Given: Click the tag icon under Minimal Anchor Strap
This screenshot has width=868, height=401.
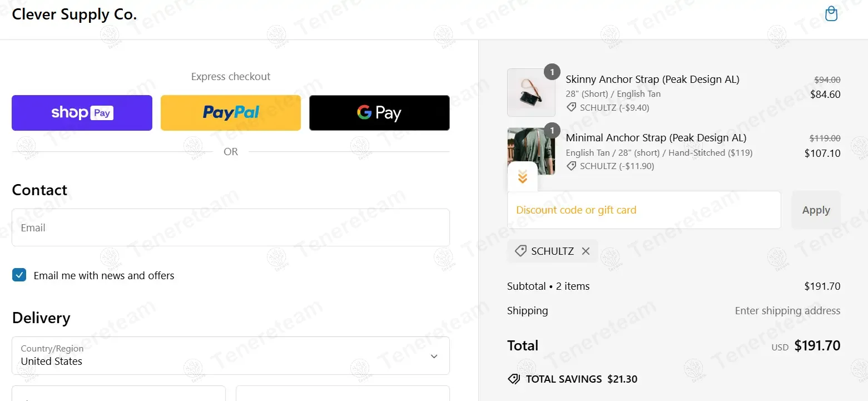Looking at the screenshot, I should click(x=571, y=166).
